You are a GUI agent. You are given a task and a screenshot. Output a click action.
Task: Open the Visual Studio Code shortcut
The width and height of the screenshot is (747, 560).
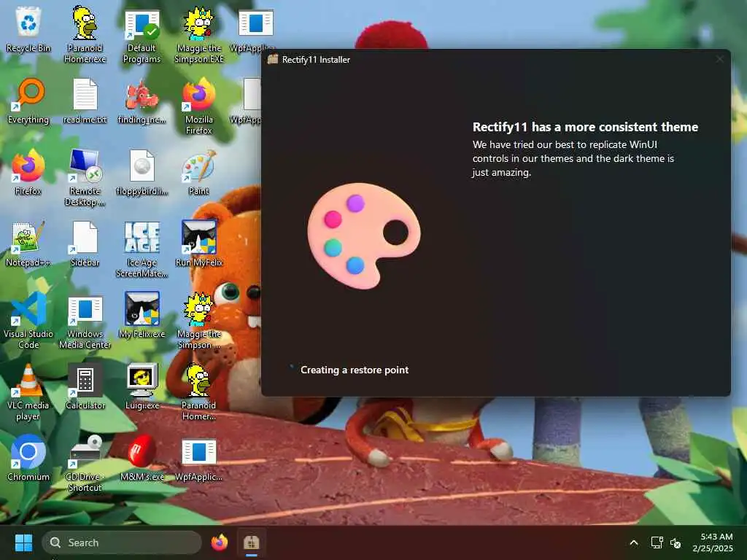click(28, 321)
